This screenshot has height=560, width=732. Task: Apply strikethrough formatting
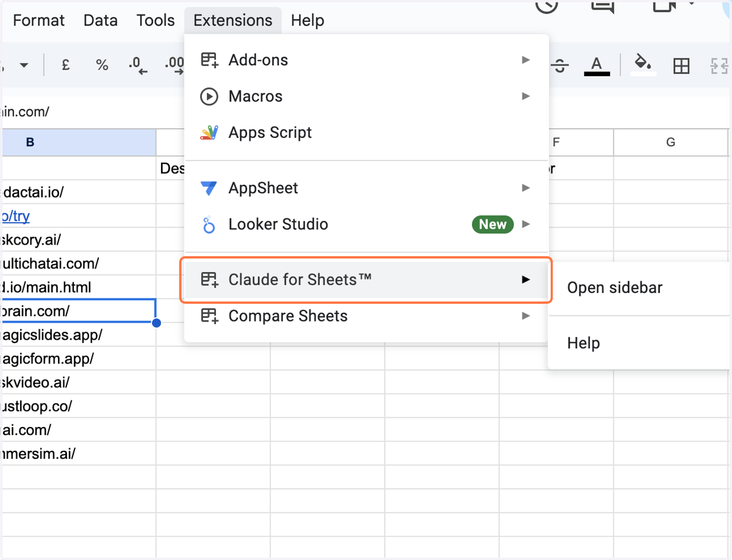[560, 65]
